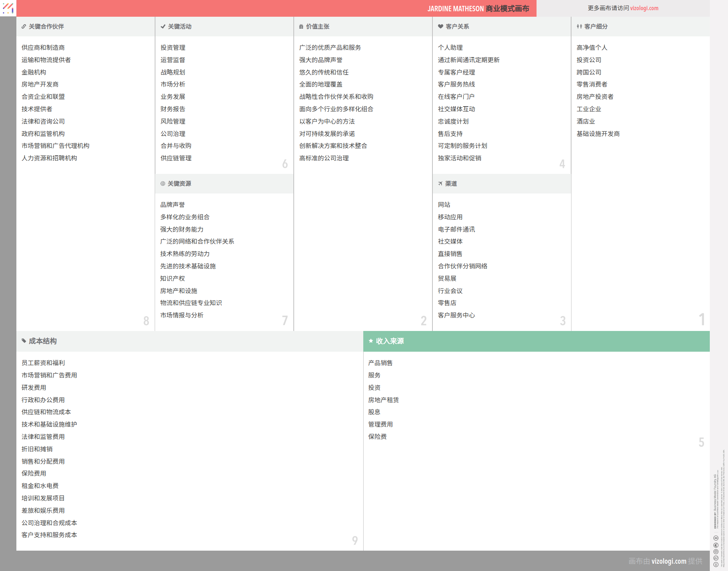Click the gift icon beside 价值主张
Screen dimensions: 728x571
point(301,27)
